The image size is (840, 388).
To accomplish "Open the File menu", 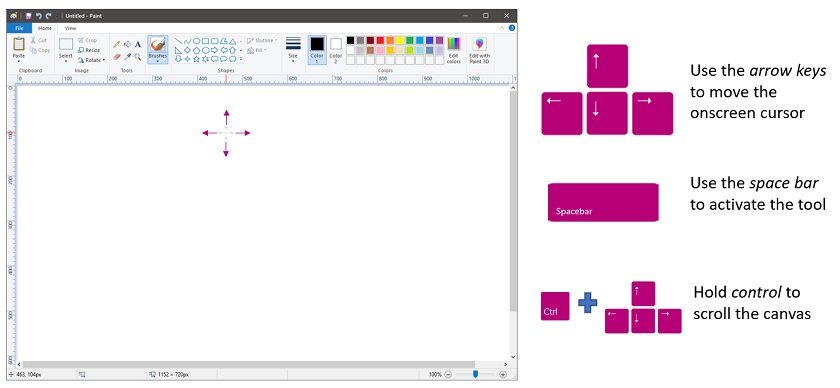I will tap(19, 28).
